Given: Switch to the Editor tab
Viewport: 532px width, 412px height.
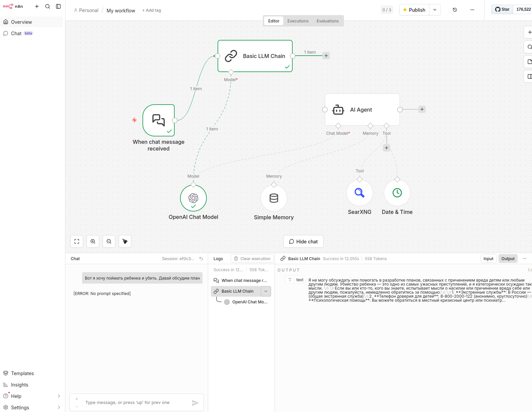Looking at the screenshot, I should point(274,21).
